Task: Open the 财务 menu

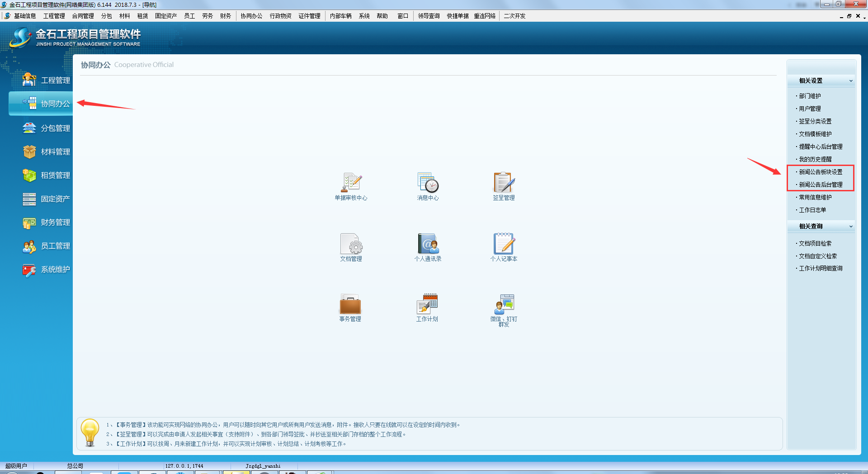Action: click(x=226, y=16)
